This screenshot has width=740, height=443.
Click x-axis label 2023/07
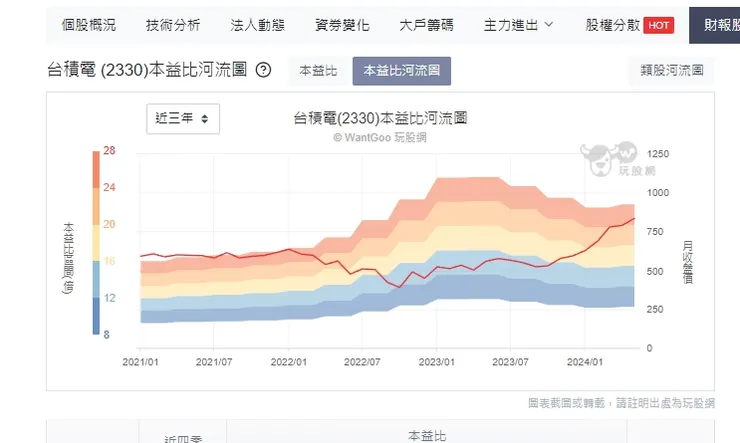click(510, 362)
